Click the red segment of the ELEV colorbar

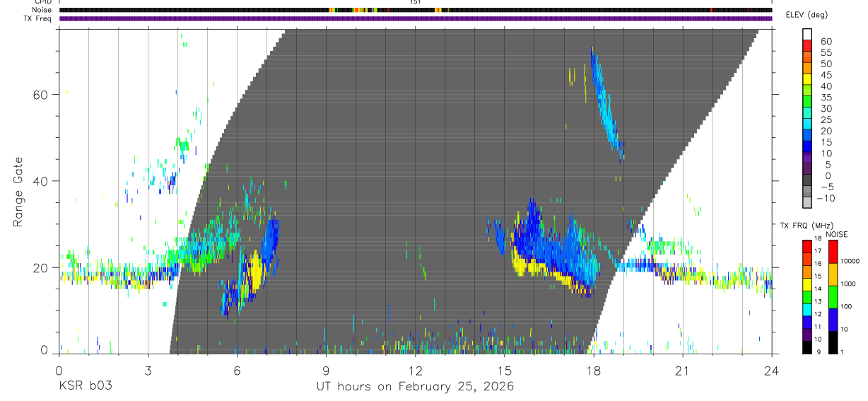(x=807, y=47)
